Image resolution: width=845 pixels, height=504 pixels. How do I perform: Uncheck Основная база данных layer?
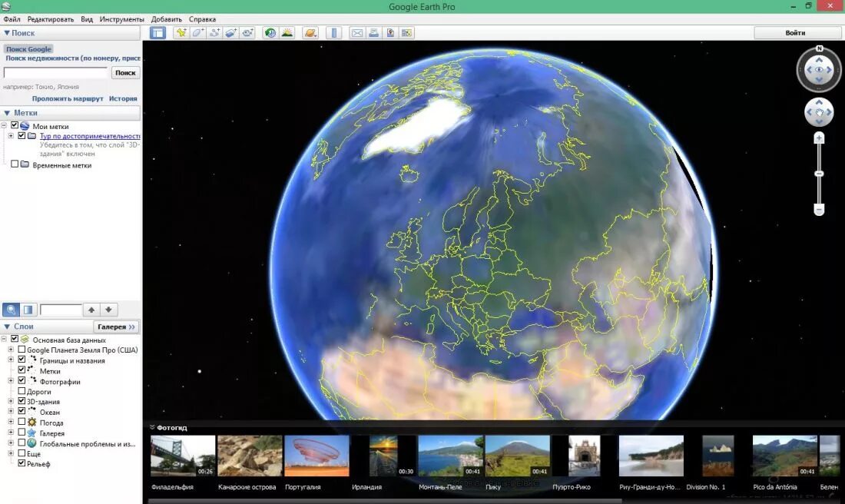(x=15, y=339)
